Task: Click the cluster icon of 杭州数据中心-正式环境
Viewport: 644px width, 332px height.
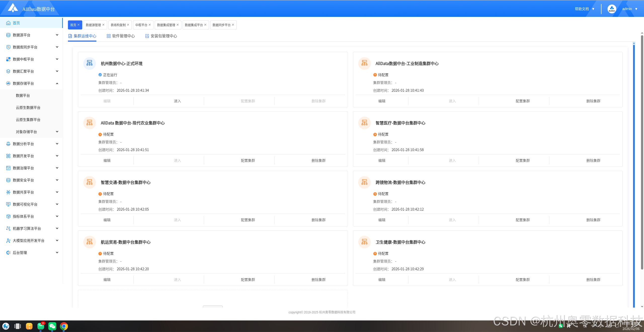Action: pyautogui.click(x=90, y=63)
